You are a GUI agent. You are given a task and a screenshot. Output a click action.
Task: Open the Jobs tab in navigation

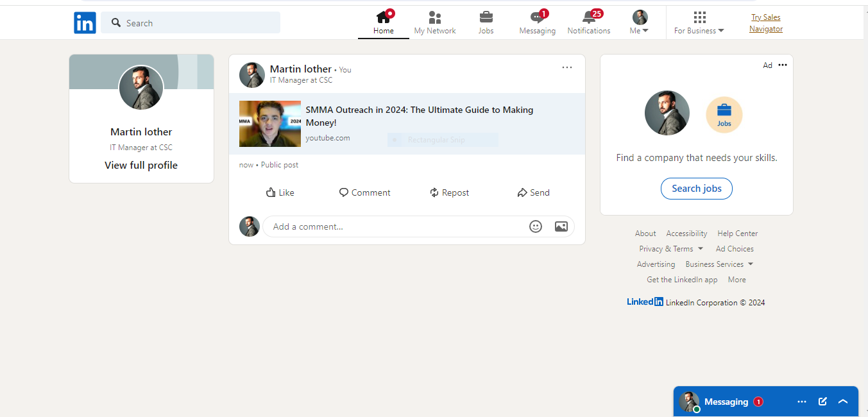point(486,22)
